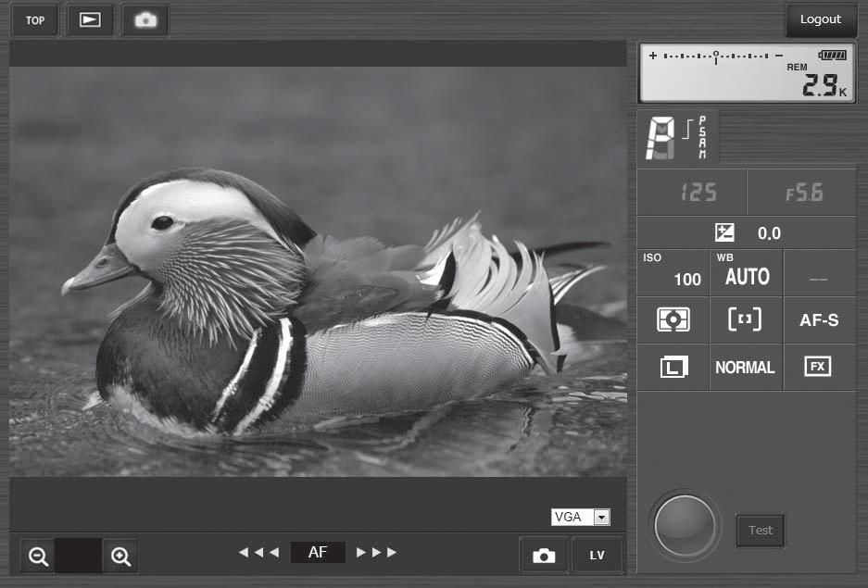Click the Test button
This screenshot has width=868, height=588.
pos(760,530)
